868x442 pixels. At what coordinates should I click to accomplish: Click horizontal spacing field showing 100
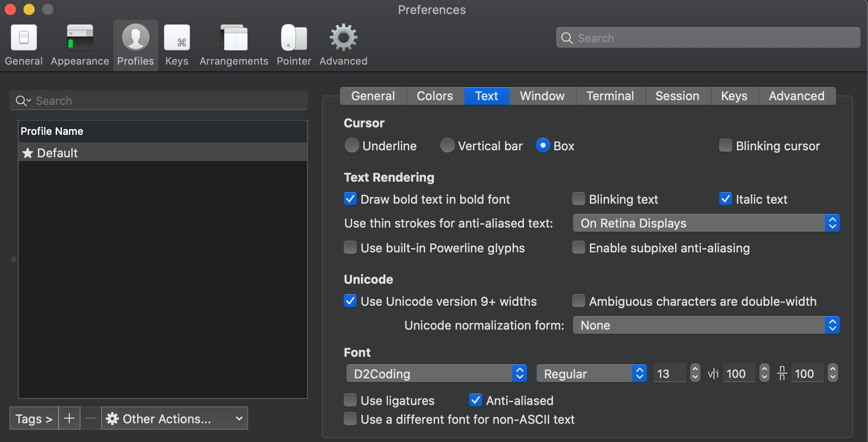pos(739,374)
